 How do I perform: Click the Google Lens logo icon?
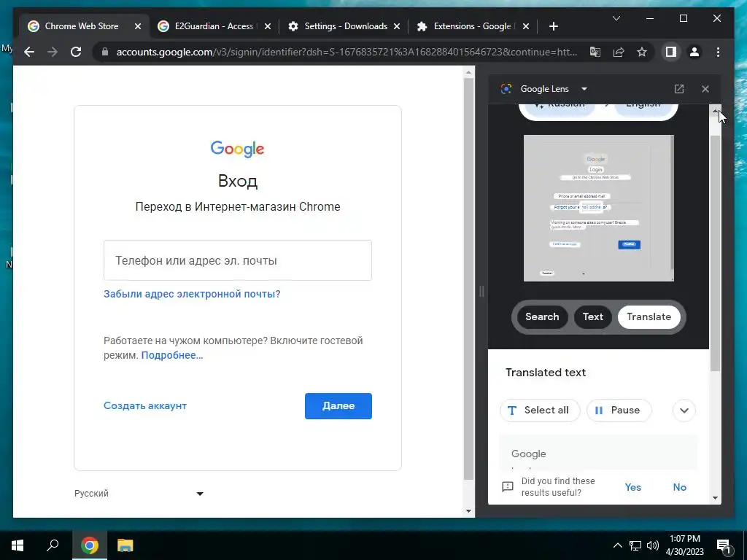click(x=506, y=89)
